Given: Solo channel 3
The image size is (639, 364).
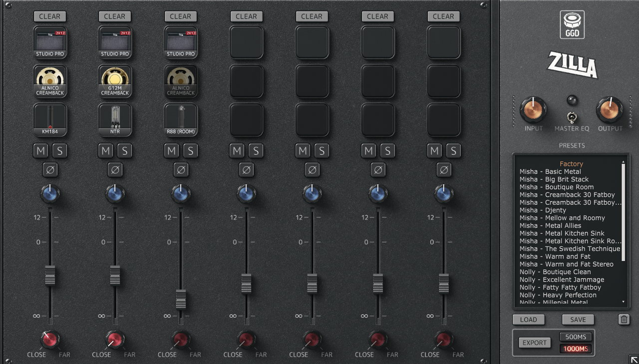Looking at the screenshot, I should click(190, 151).
